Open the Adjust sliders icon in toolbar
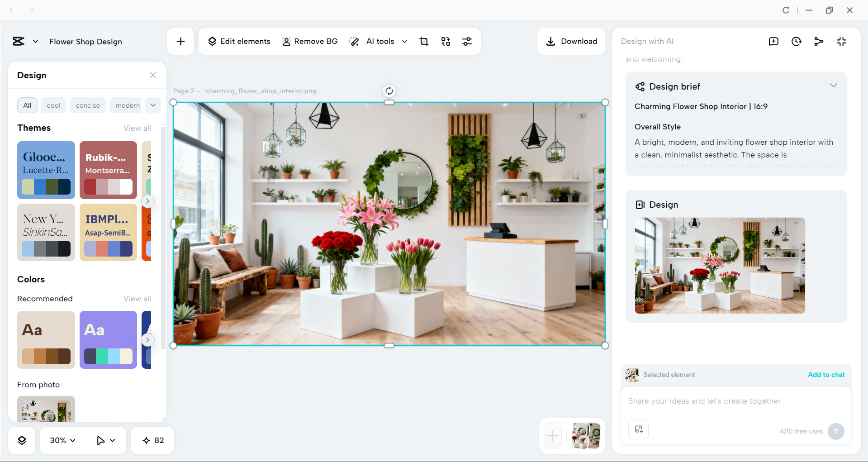 467,41
